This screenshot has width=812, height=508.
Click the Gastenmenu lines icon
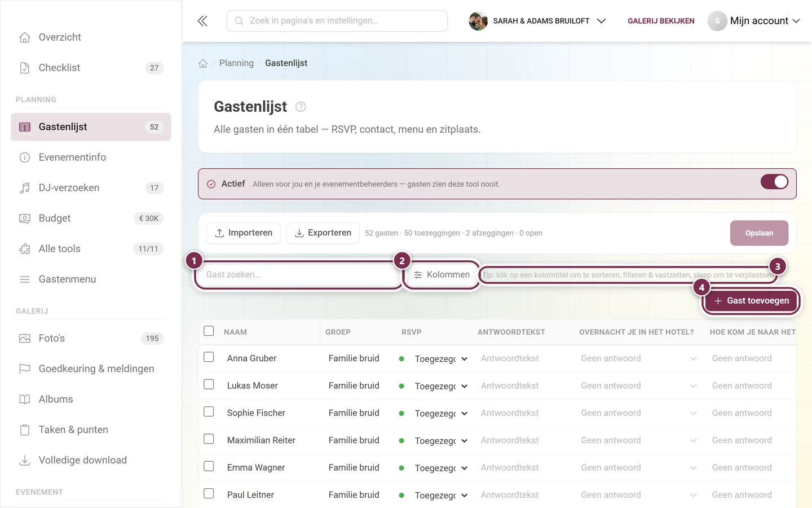click(25, 279)
